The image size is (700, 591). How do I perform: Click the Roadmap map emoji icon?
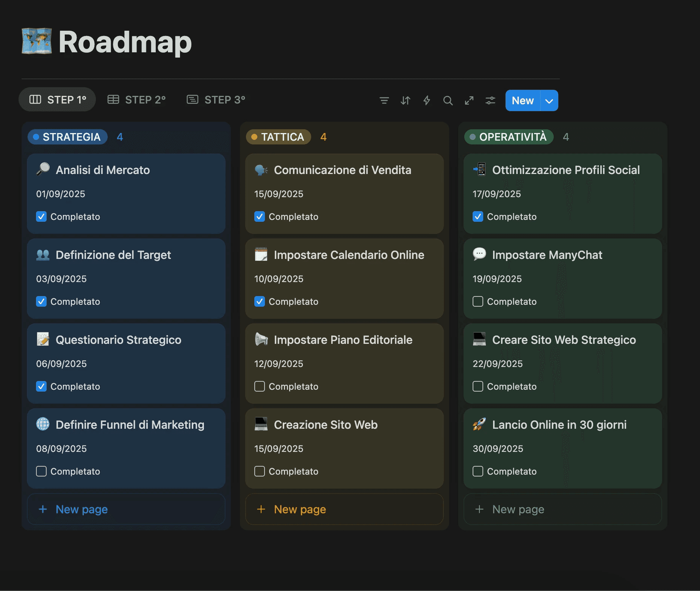tap(37, 41)
